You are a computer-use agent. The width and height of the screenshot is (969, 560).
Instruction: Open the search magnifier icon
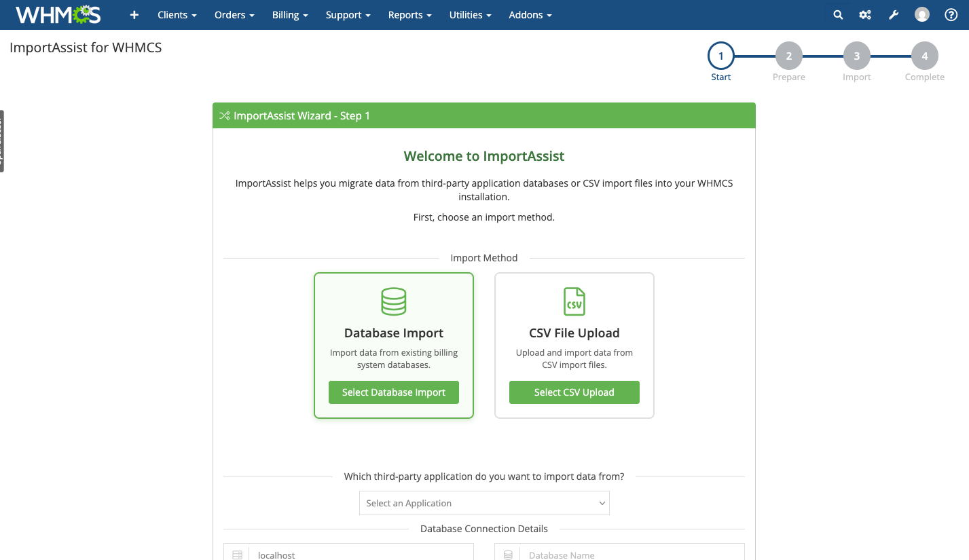[838, 15]
